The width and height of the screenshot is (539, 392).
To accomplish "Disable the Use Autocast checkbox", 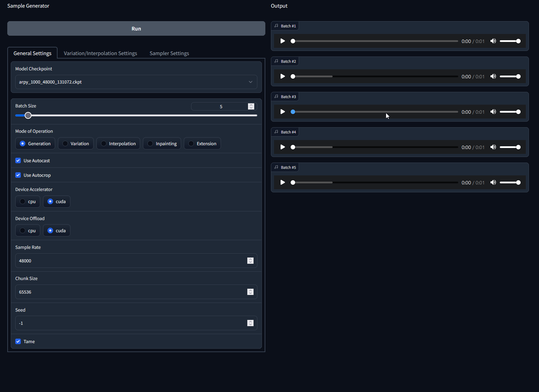I will pyautogui.click(x=18, y=160).
